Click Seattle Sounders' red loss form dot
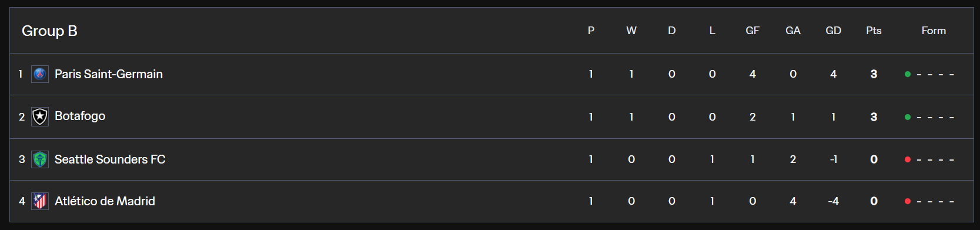The width and height of the screenshot is (980, 230). 908,159
